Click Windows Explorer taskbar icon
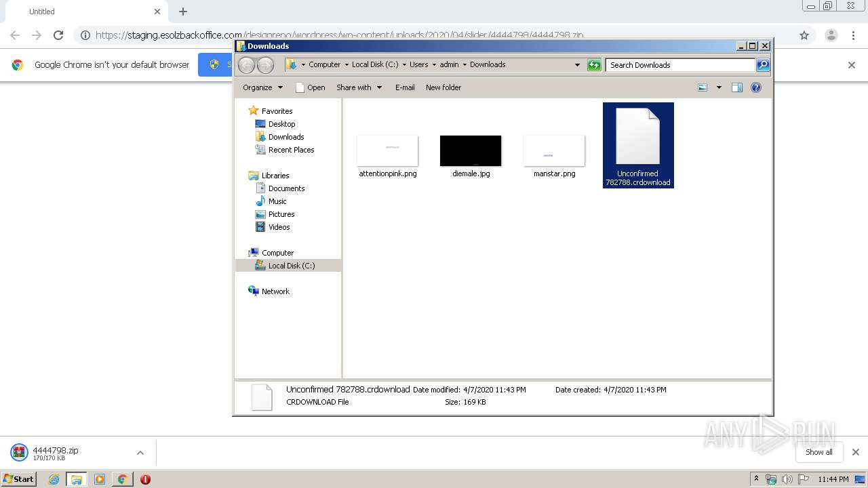 [x=76, y=479]
